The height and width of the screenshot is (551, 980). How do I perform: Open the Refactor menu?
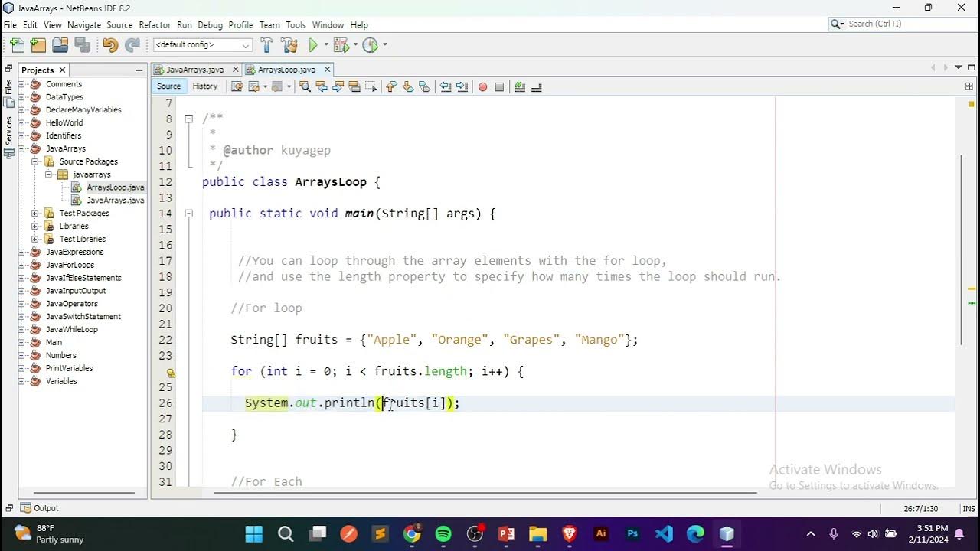(x=155, y=25)
